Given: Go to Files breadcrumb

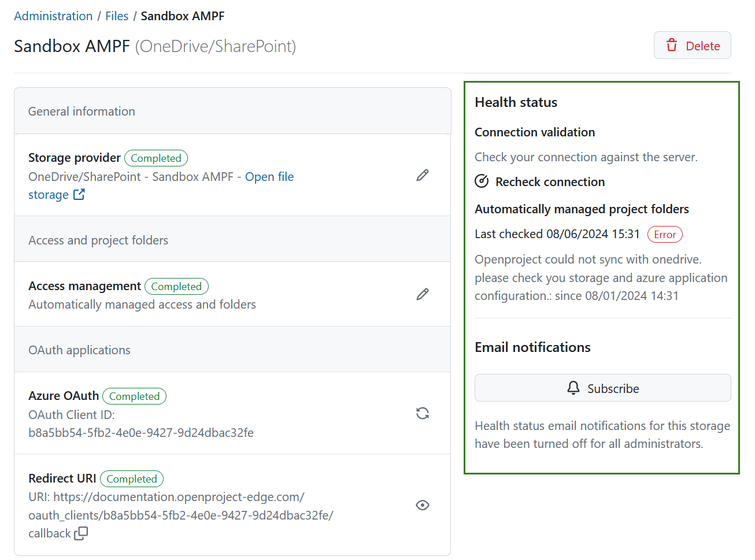Looking at the screenshot, I should [x=117, y=16].
